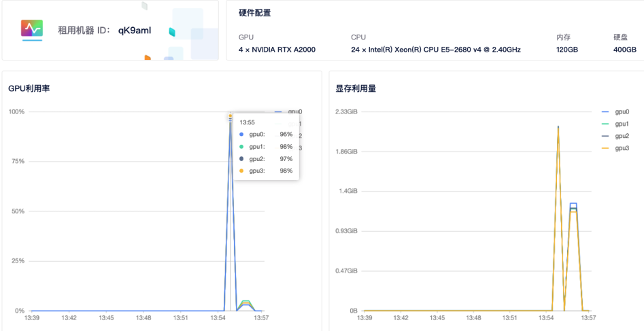This screenshot has height=331, width=644.
Task: Toggle gpu0 series in memory usage legend
Action: [x=616, y=111]
